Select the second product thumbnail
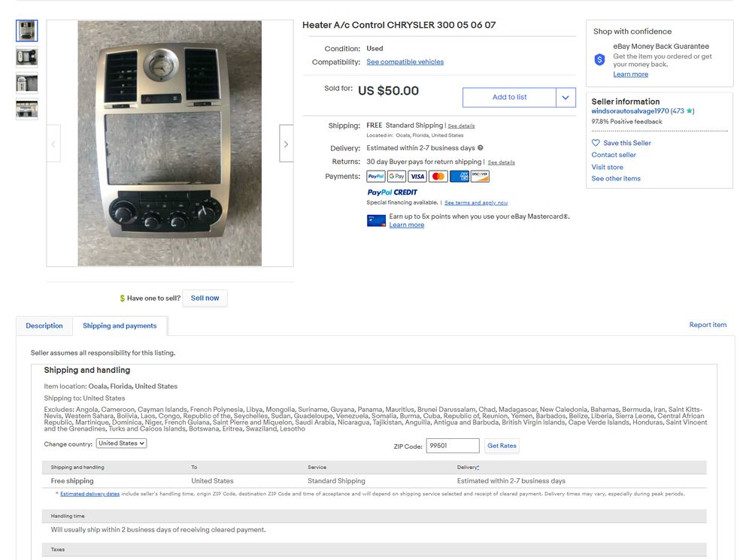This screenshot has width=752, height=560. point(27,57)
